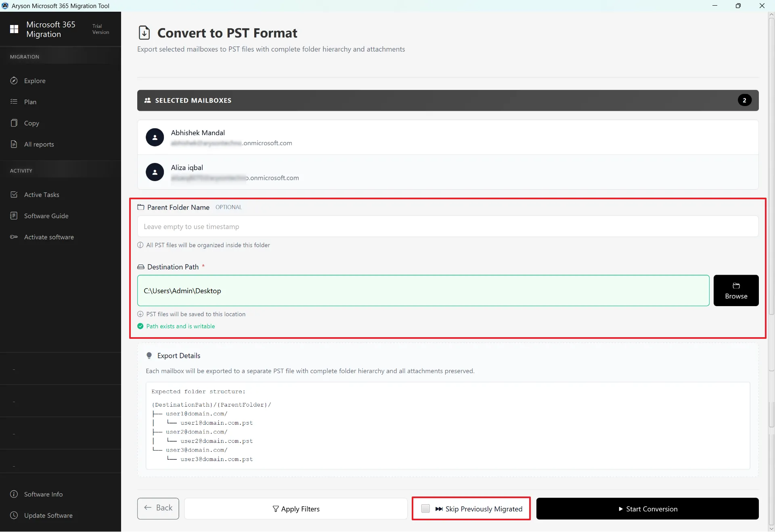This screenshot has width=775, height=532.
Task: Click the Update Software clock icon
Action: coord(14,515)
